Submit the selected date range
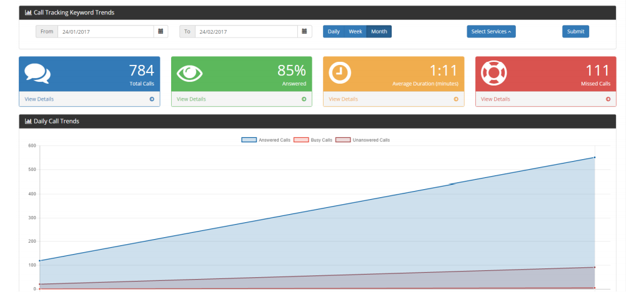This screenshot has width=644, height=304. point(575,32)
